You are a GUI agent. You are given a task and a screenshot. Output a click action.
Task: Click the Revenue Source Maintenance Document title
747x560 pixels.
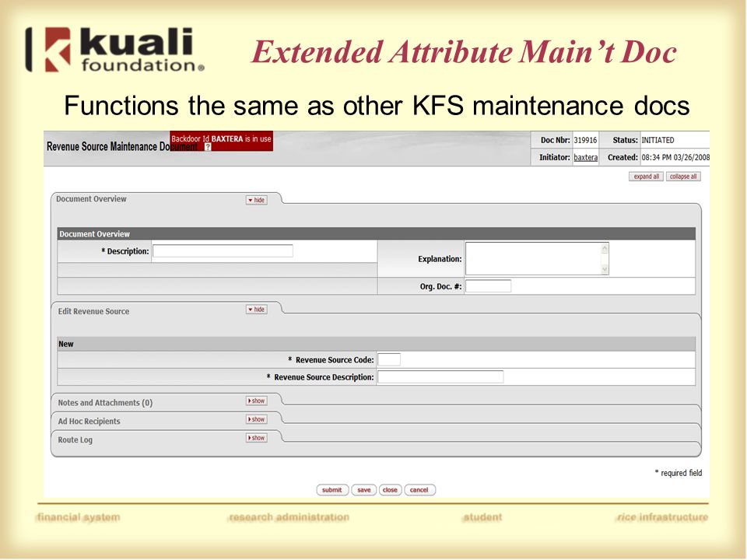tap(122, 147)
